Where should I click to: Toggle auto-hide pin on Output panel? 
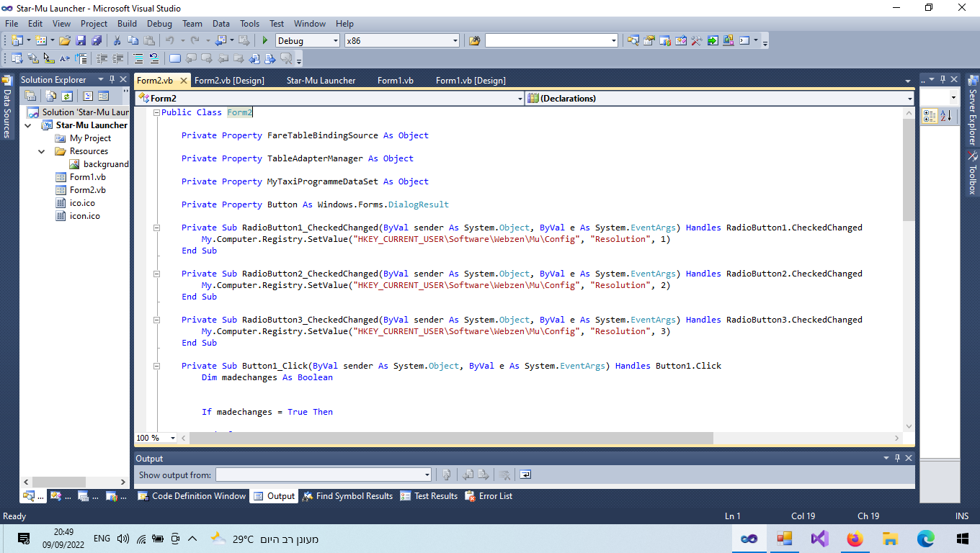(898, 459)
